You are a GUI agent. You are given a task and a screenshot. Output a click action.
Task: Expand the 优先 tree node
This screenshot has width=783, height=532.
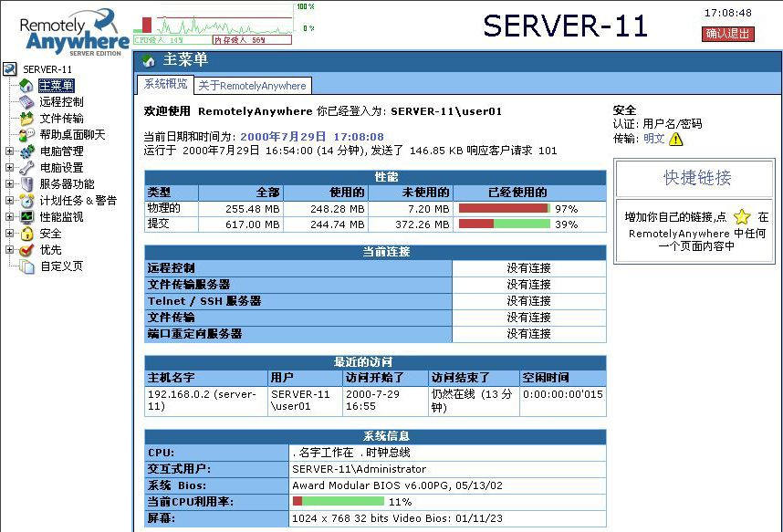click(x=9, y=250)
